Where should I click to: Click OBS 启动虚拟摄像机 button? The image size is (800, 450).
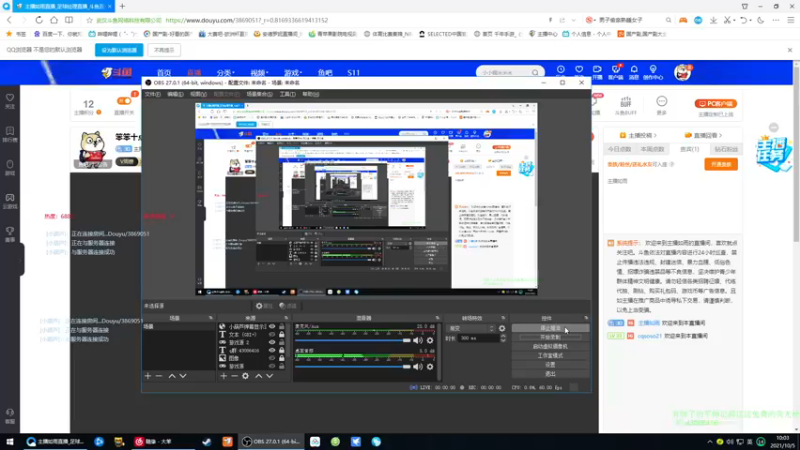pyautogui.click(x=550, y=346)
